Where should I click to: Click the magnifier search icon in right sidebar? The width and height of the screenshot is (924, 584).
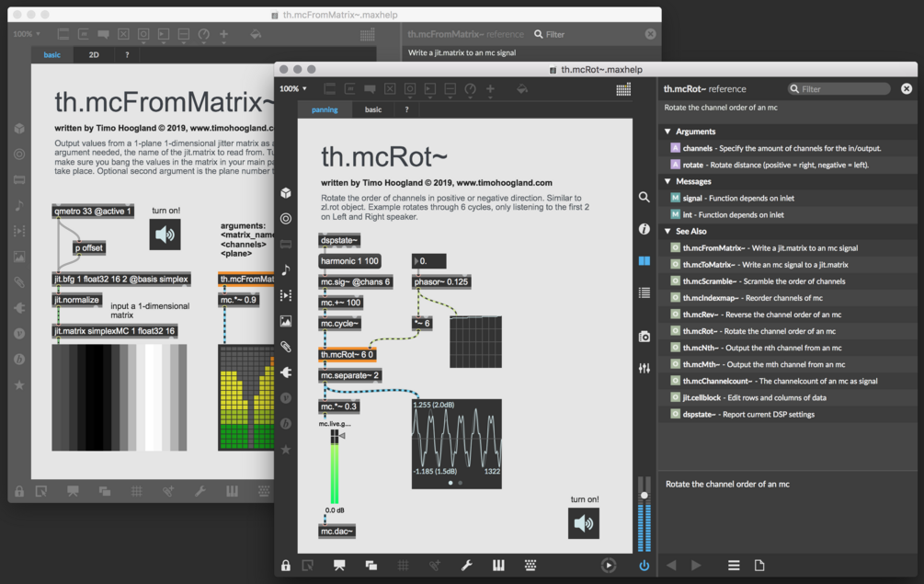tap(645, 197)
